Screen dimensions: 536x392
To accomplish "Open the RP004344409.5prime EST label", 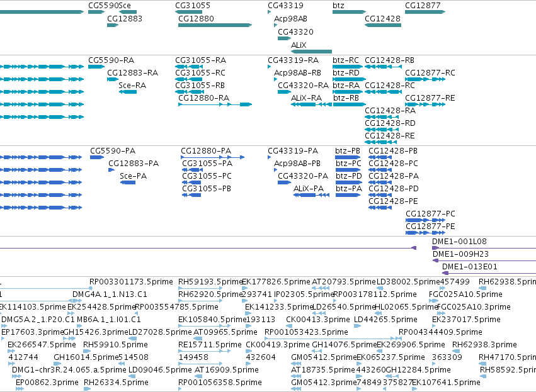I will (x=440, y=332).
